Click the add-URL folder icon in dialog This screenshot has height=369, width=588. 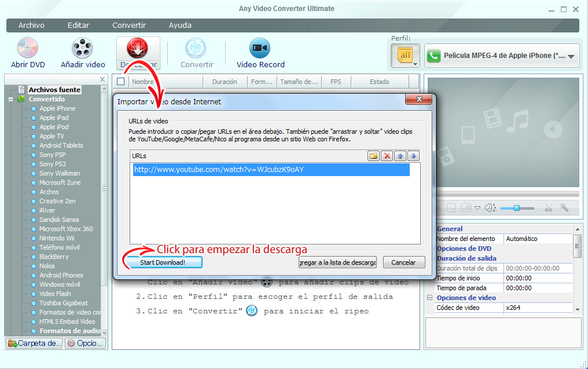373,156
